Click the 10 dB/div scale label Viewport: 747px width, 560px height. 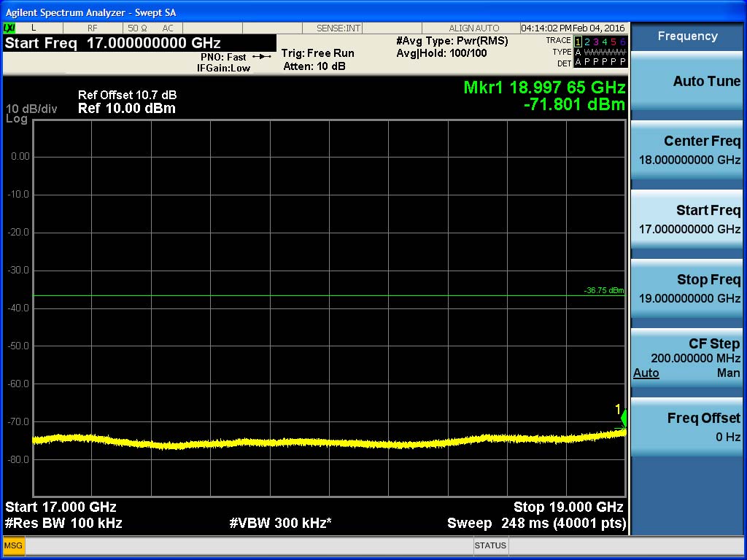31,109
